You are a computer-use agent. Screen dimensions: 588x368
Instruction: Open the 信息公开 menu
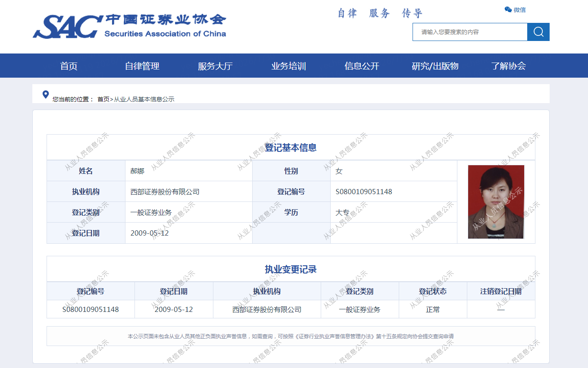362,66
